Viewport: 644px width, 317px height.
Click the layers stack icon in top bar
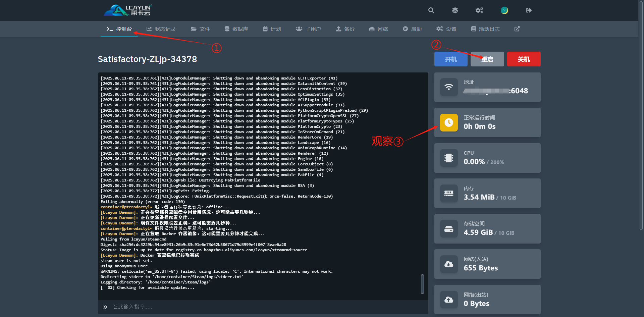(x=455, y=10)
